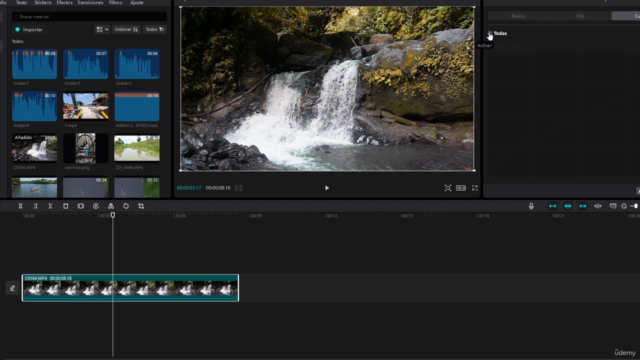Select the carolina.png image thumbnail

(x=86, y=148)
